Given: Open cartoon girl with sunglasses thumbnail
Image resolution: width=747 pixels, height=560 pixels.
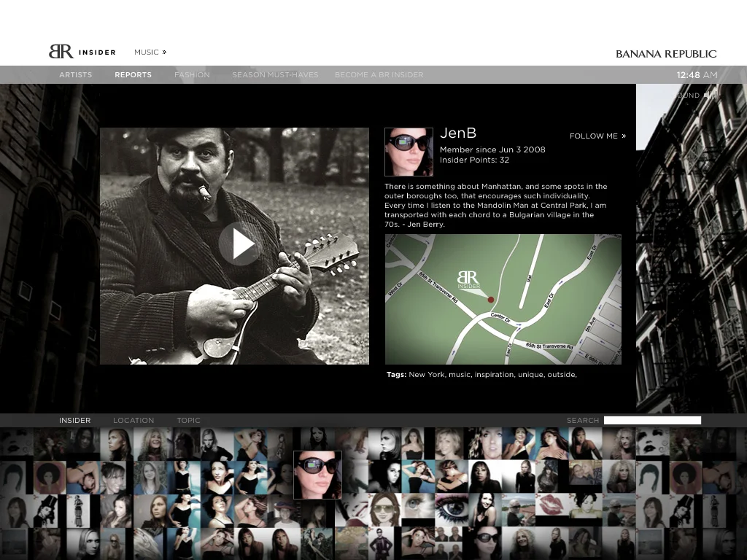Looking at the screenshot, I should (x=385, y=510).
